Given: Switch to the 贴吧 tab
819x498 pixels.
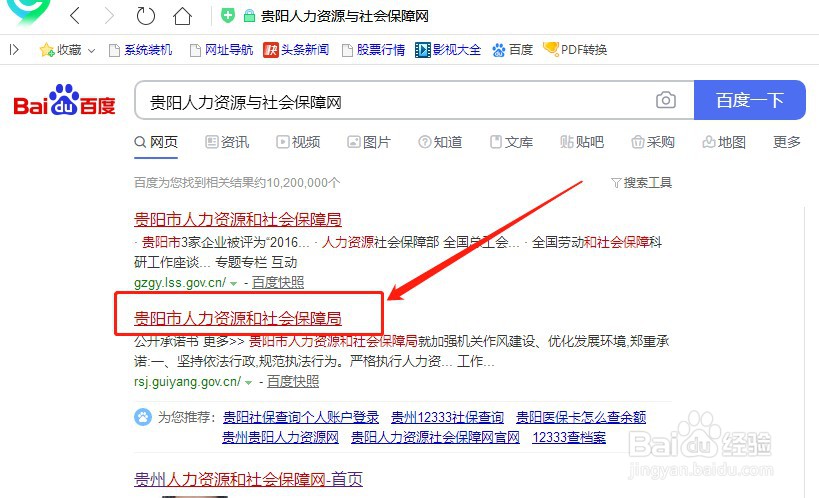Looking at the screenshot, I should point(582,142).
